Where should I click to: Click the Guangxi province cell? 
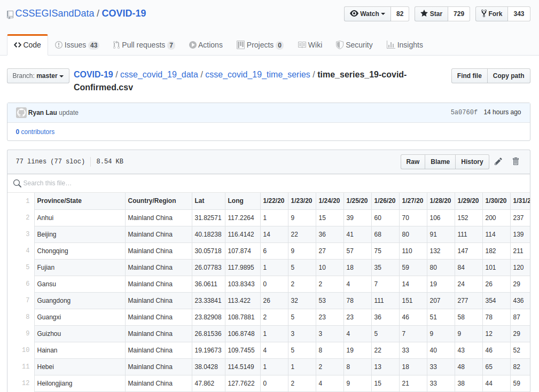point(80,317)
